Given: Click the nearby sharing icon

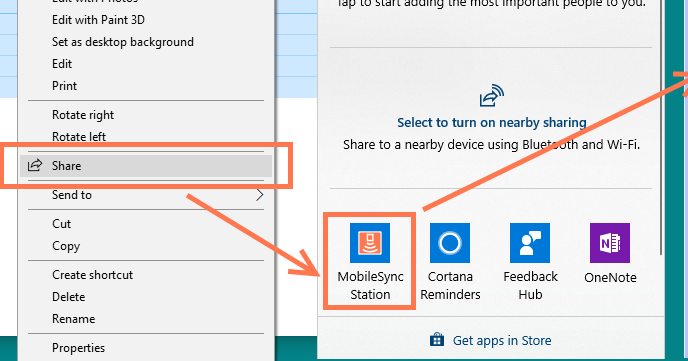Looking at the screenshot, I should click(491, 96).
